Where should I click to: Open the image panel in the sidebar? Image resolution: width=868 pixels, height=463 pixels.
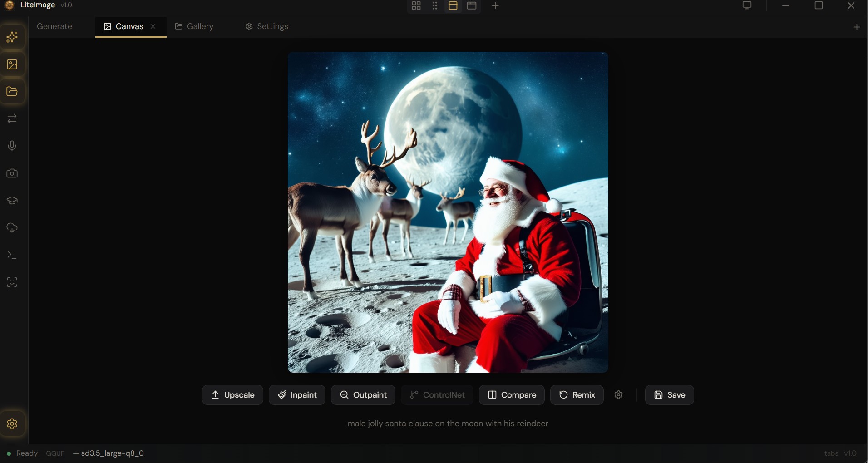pos(12,64)
